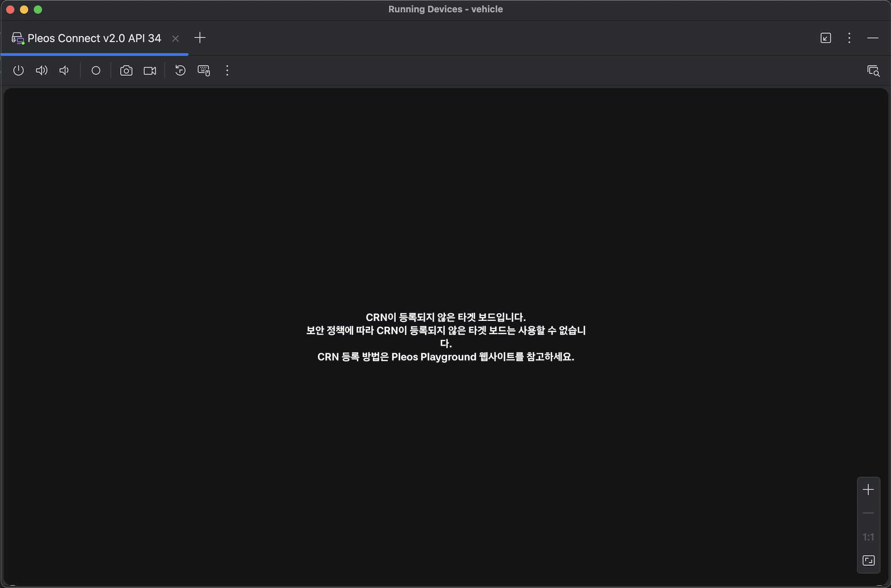Hide the Running Devices tool window
This screenshot has height=588, width=891.
[x=873, y=38]
